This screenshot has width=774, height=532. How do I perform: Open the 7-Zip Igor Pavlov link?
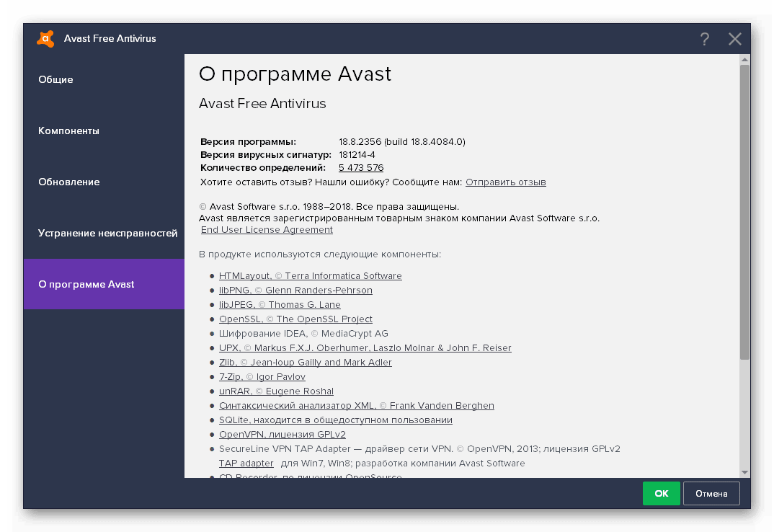262,377
